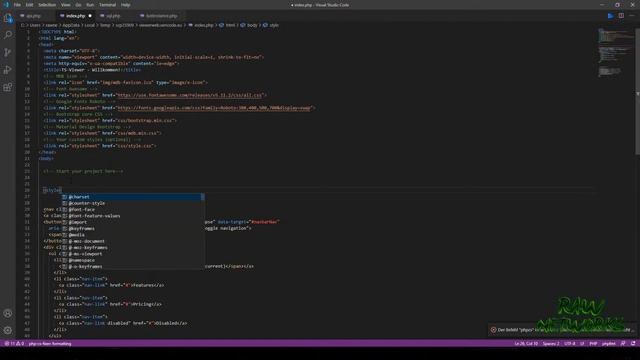Click the php-cs-fixer formatting status item
The height and width of the screenshot is (360, 640).
[x=50, y=344]
